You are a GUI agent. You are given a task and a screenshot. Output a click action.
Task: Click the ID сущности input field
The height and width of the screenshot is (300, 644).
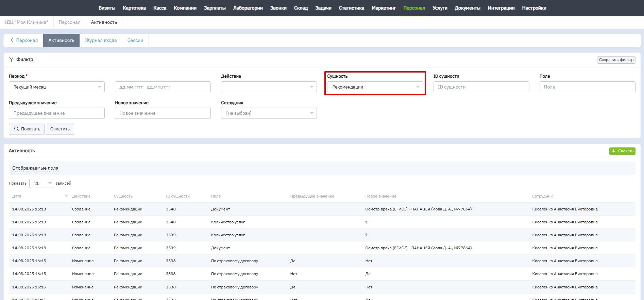click(x=481, y=87)
